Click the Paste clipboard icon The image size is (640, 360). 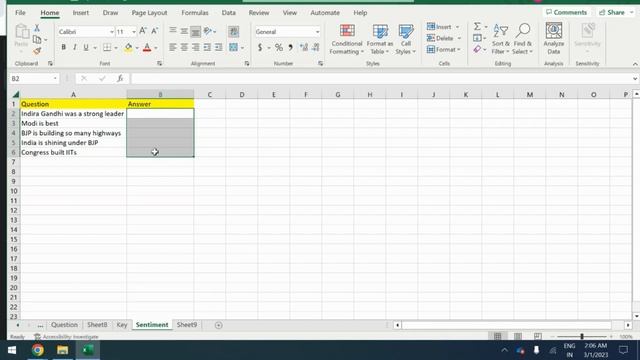pyautogui.click(x=22, y=32)
